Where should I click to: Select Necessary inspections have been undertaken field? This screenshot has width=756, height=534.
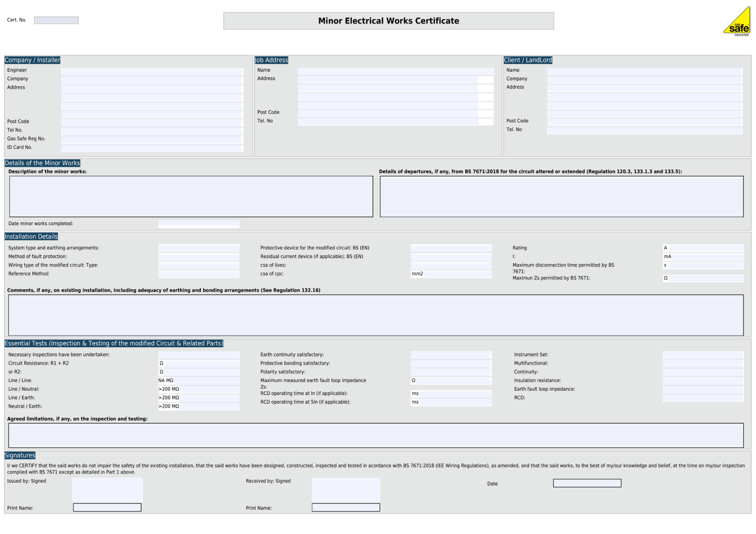coord(199,355)
